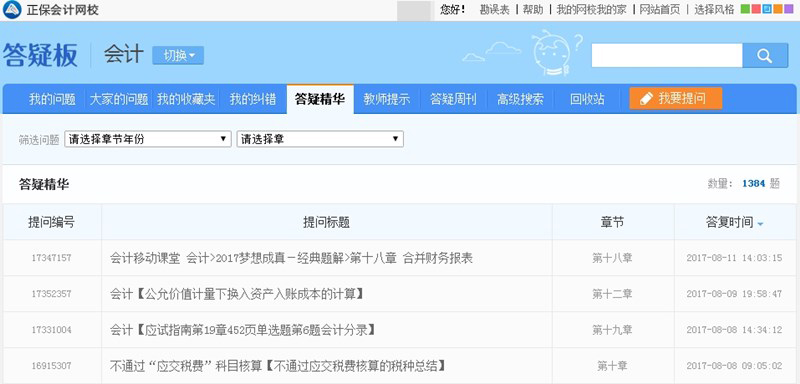Open the 请选择章节年份 dropdown
This screenshot has width=800, height=384.
148,139
